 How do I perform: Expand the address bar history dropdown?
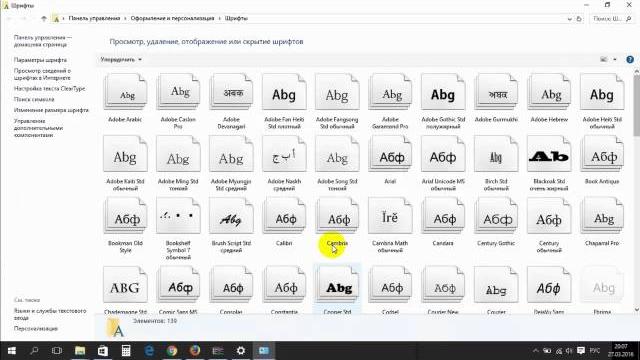[569, 19]
